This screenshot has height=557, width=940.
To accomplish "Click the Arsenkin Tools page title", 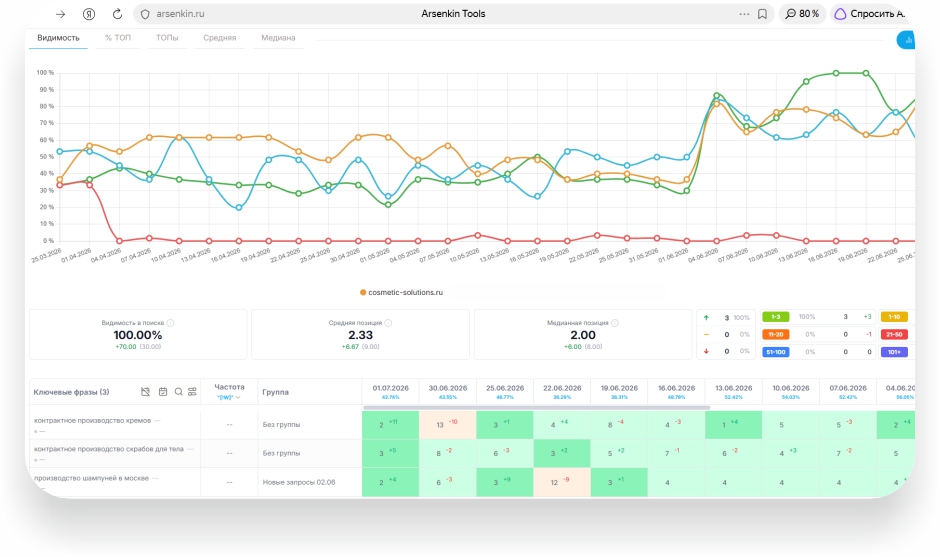I will click(453, 14).
